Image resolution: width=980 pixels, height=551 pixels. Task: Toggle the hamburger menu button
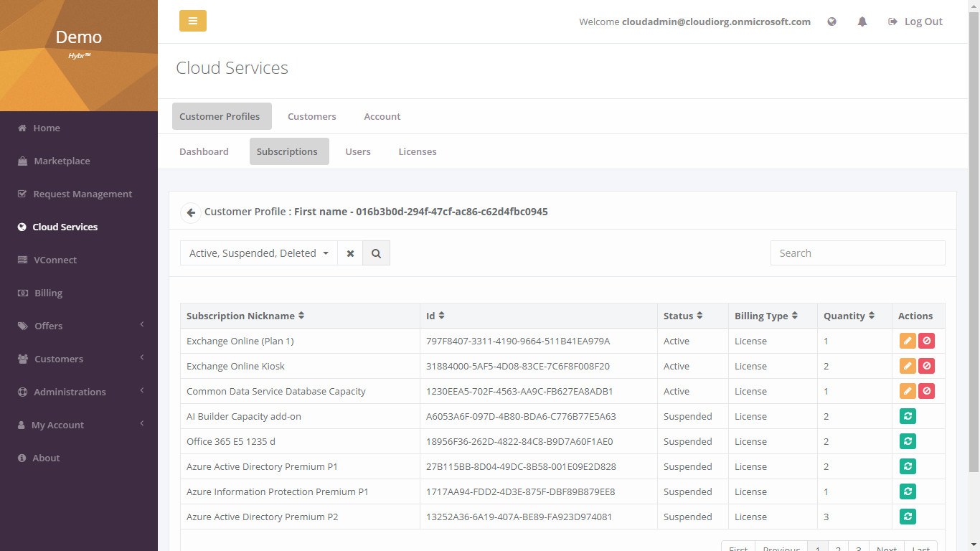coord(192,21)
